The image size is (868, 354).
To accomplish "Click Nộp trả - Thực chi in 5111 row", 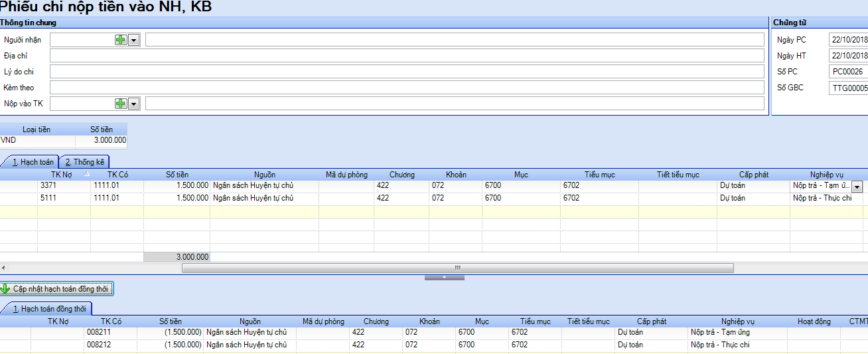I will (827, 199).
